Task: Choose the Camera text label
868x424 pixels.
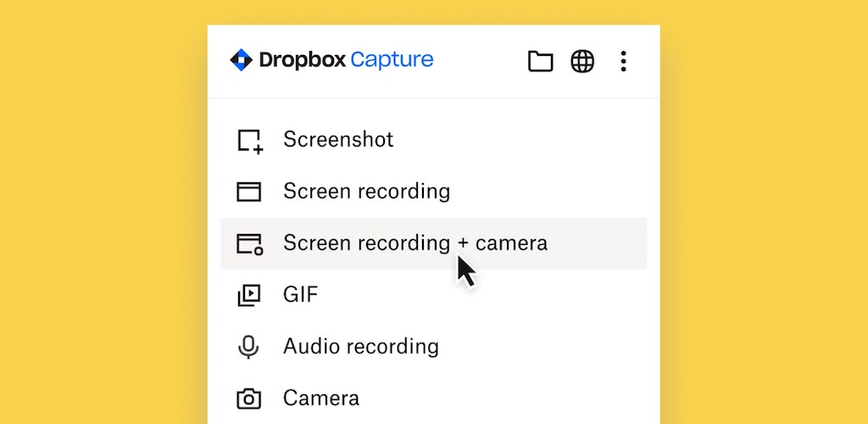Action: (320, 399)
